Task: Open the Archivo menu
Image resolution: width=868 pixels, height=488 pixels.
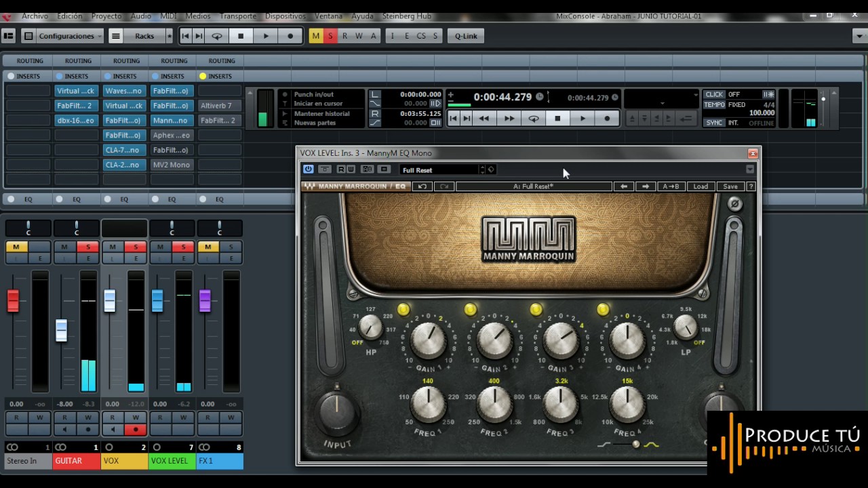Action: tap(35, 16)
